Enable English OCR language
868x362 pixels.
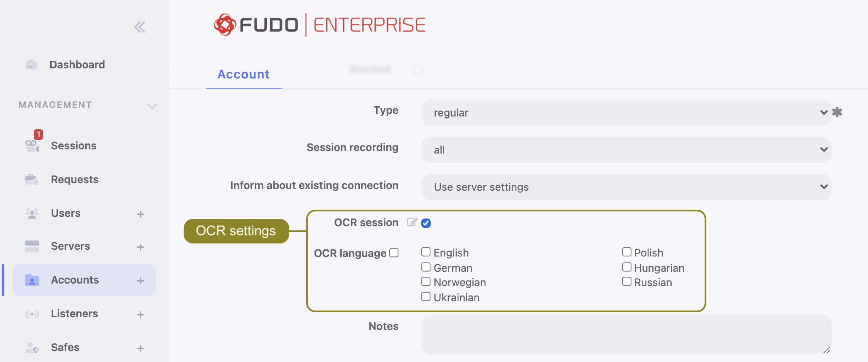click(x=426, y=252)
